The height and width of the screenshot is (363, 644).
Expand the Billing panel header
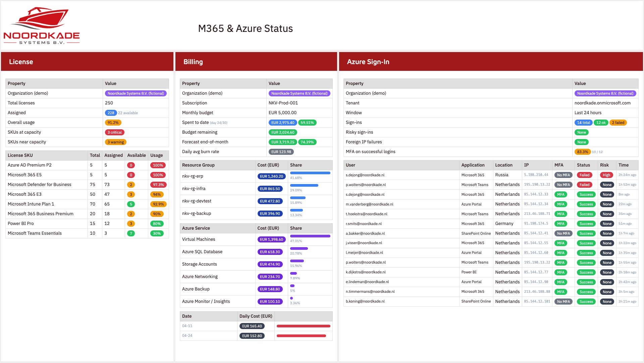pos(193,62)
